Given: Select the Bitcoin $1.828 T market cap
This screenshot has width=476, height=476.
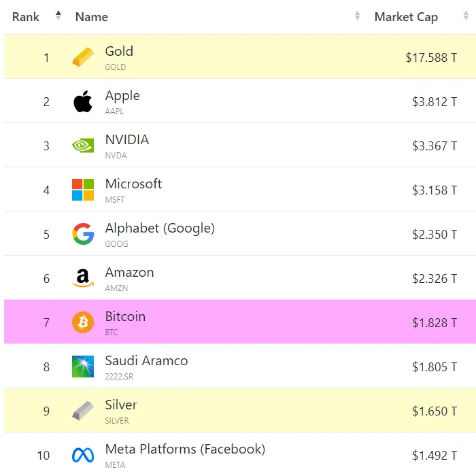Looking at the screenshot, I should pyautogui.click(x=435, y=323).
